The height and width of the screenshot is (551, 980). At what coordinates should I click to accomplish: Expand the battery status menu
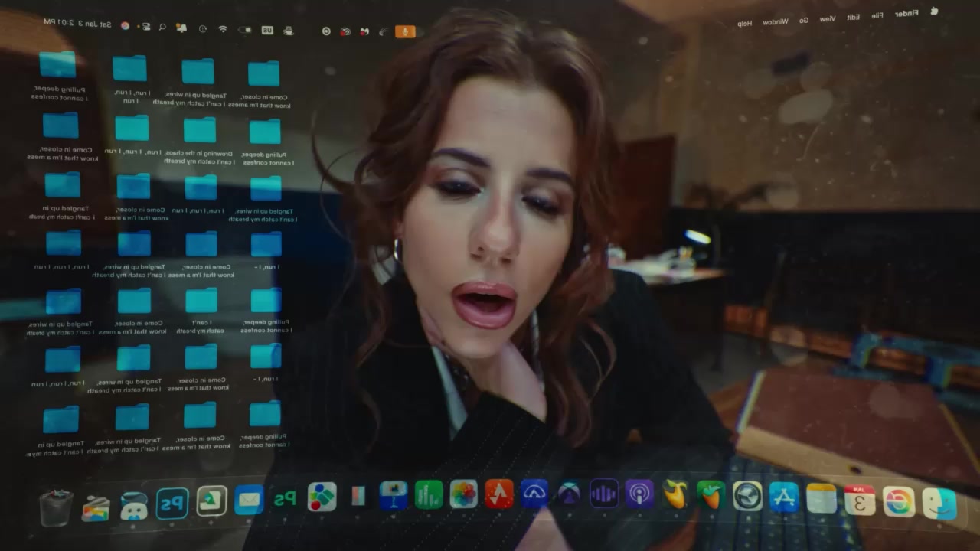click(245, 30)
